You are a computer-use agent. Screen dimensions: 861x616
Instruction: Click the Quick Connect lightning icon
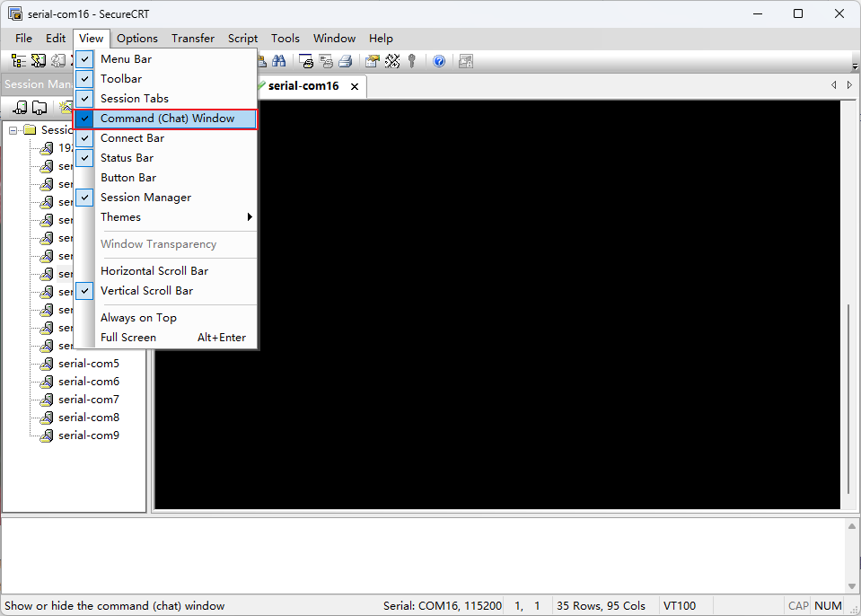(39, 61)
